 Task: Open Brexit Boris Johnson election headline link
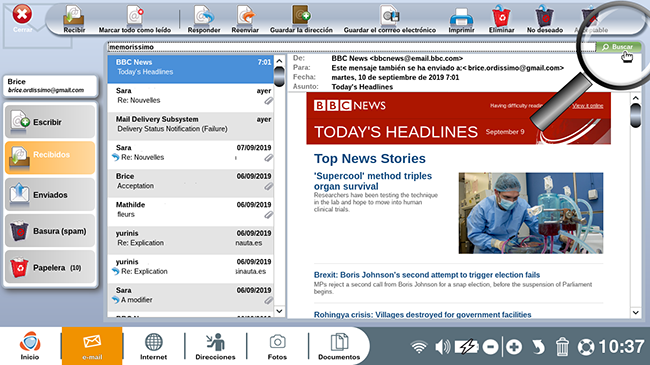coord(427,275)
